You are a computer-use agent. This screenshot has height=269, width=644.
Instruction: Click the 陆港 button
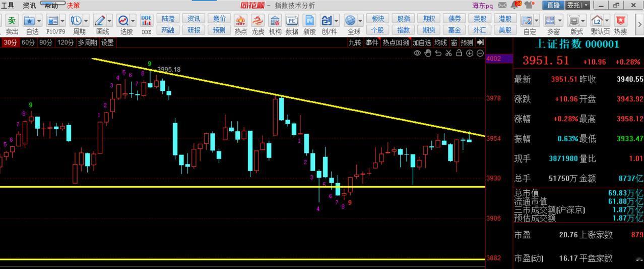(168, 19)
